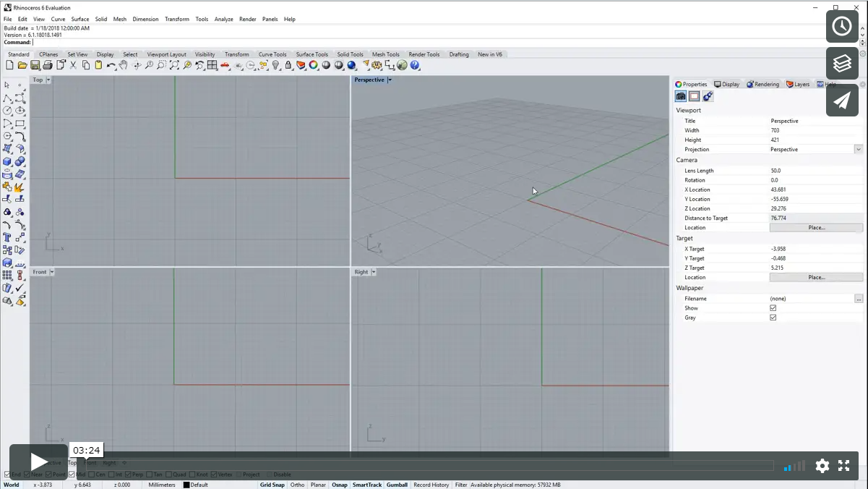Open the Right viewport menu arrow
This screenshot has height=489, width=868.
click(x=374, y=272)
